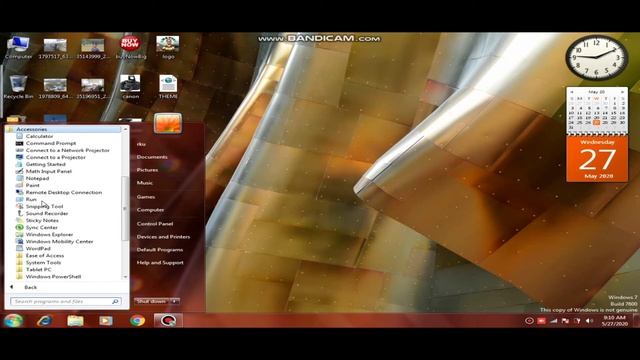Open Remote Desktop Connection
Viewport: 640px width, 360px height.
[64, 192]
